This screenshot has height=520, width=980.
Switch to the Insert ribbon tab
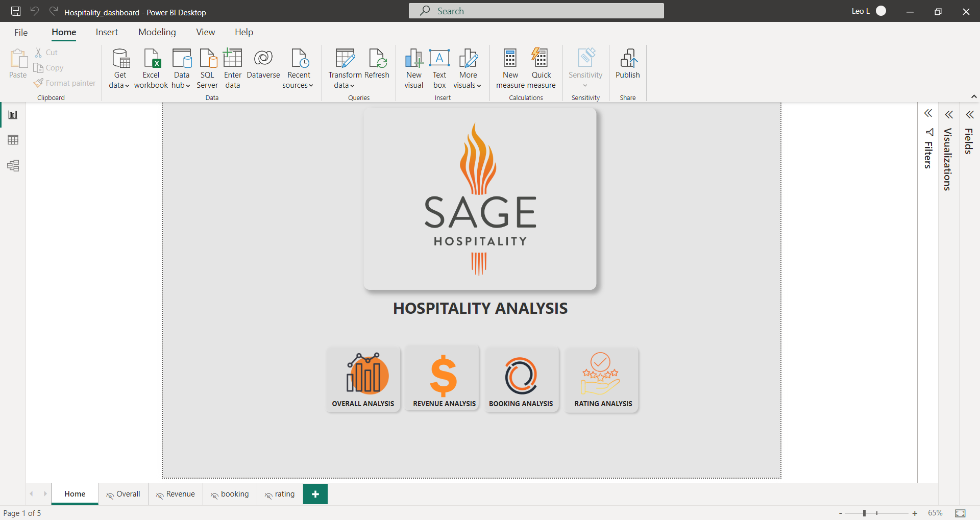click(107, 32)
